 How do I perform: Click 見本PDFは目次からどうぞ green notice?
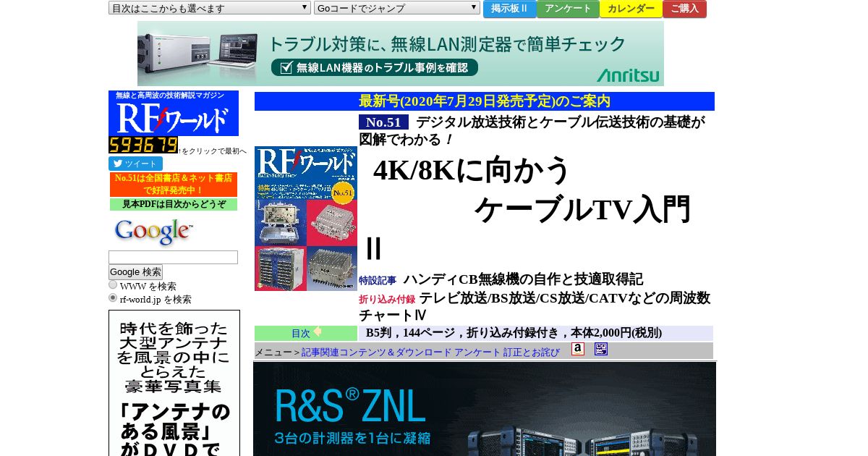[x=174, y=204]
